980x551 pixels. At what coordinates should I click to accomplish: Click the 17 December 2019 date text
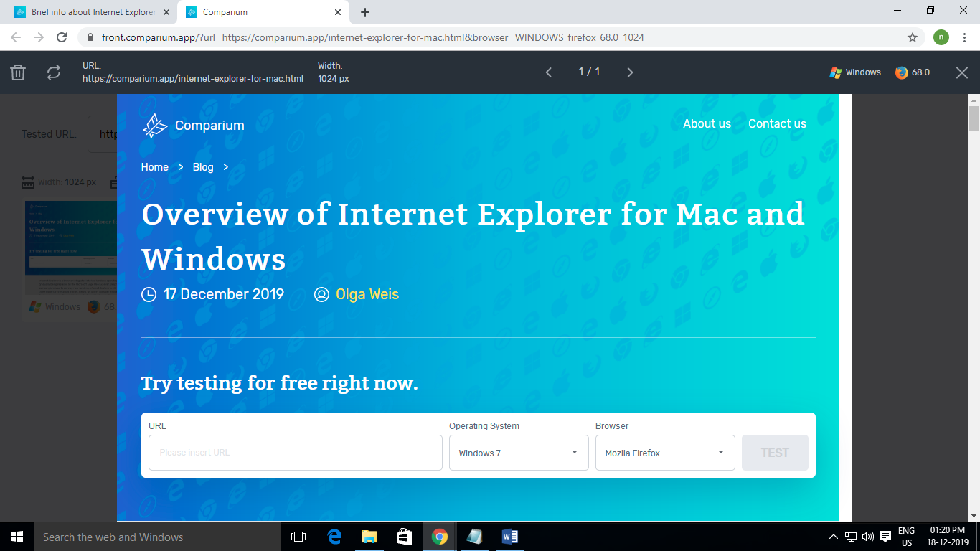click(x=224, y=294)
